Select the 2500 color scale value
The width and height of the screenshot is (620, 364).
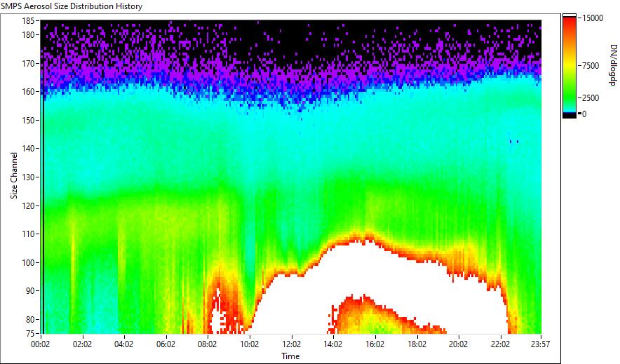[x=591, y=98]
